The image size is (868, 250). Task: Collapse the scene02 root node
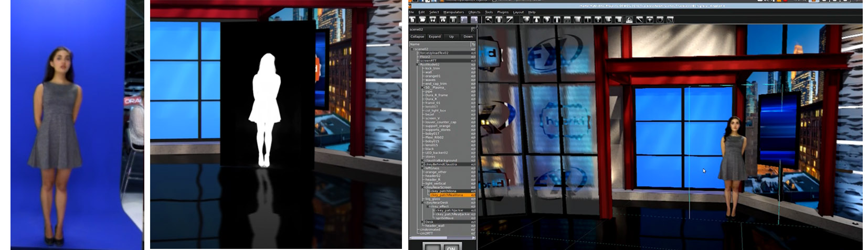[x=412, y=49]
